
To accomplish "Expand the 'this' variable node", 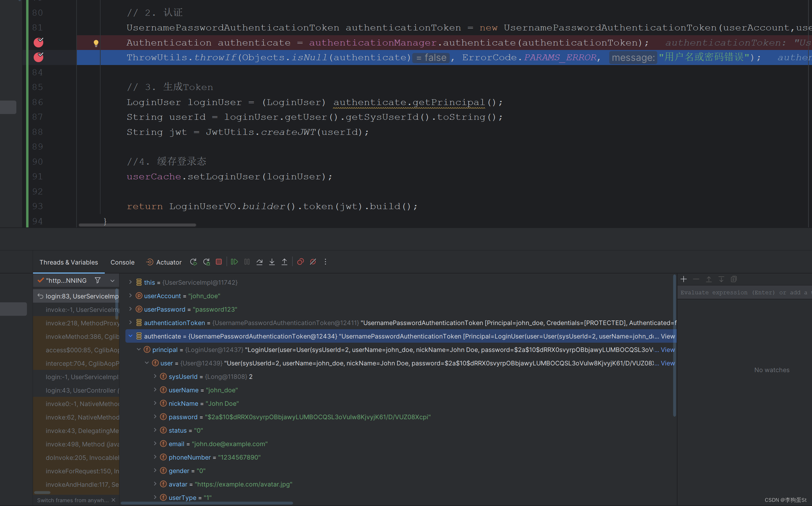I will pos(131,282).
